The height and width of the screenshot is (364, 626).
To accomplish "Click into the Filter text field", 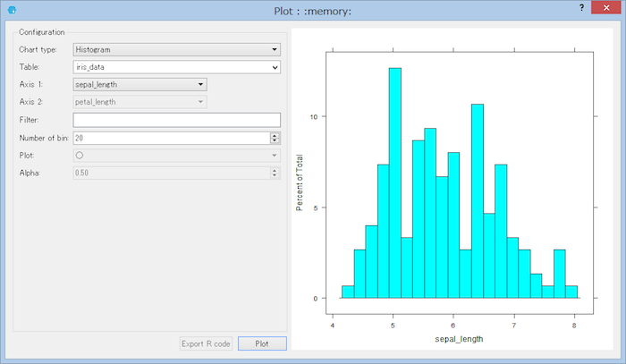I will (x=176, y=120).
